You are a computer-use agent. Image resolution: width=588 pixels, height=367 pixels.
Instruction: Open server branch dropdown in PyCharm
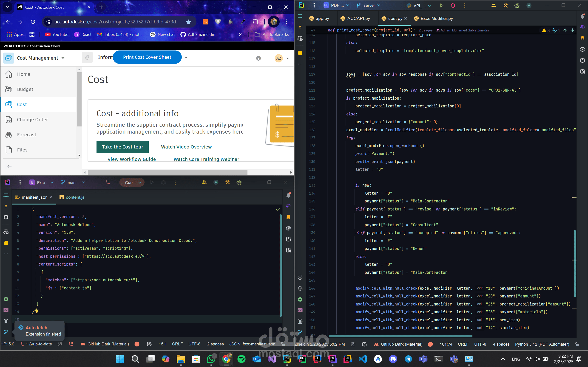click(368, 5)
